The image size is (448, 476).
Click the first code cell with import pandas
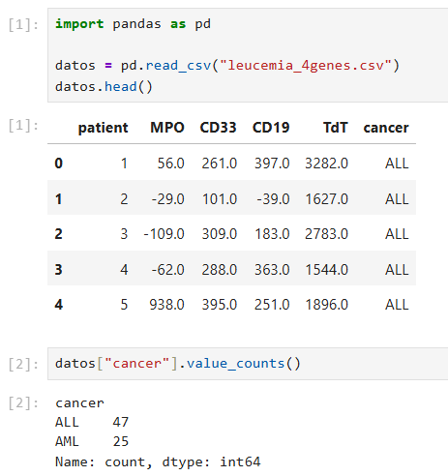[248, 55]
